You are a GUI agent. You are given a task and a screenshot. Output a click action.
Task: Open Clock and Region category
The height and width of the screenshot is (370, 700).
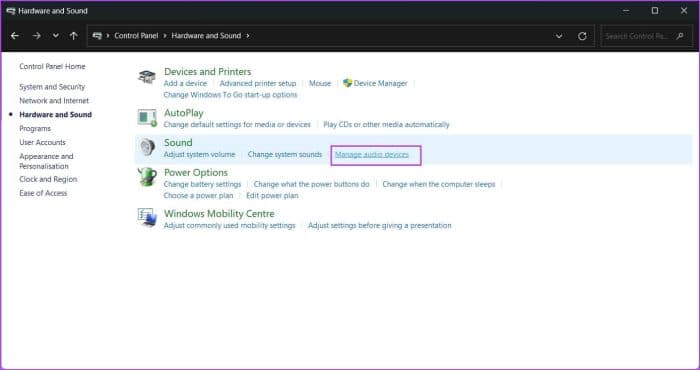(x=48, y=179)
